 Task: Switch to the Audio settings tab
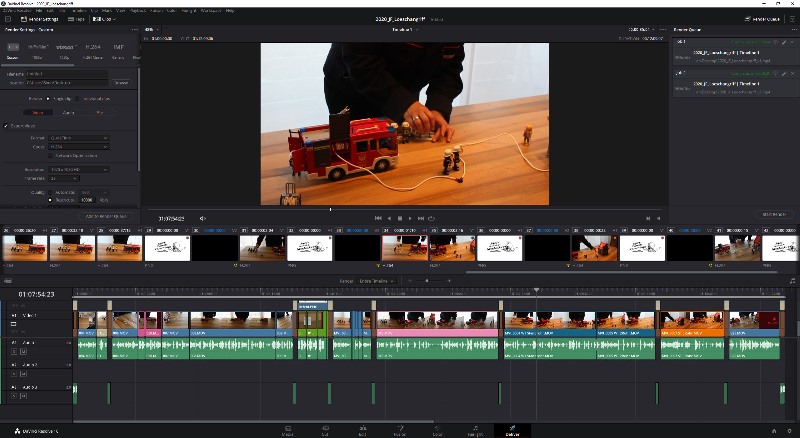coord(70,113)
